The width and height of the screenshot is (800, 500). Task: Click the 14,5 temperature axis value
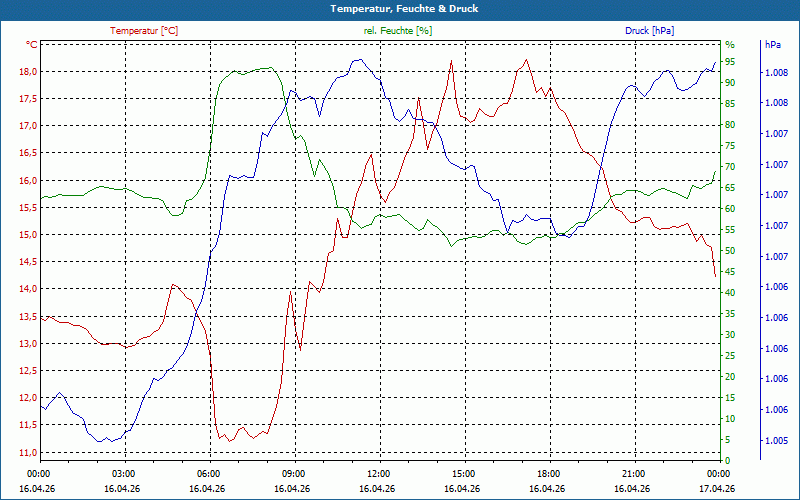28,262
